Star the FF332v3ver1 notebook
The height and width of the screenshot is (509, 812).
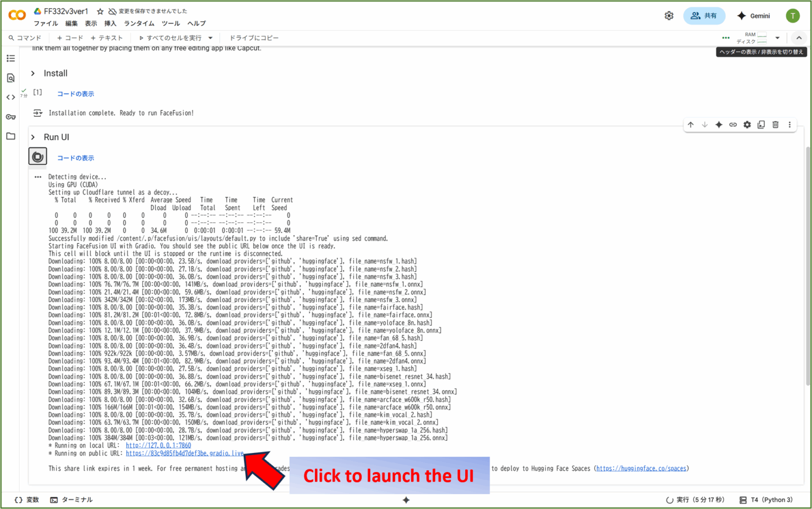tap(100, 11)
